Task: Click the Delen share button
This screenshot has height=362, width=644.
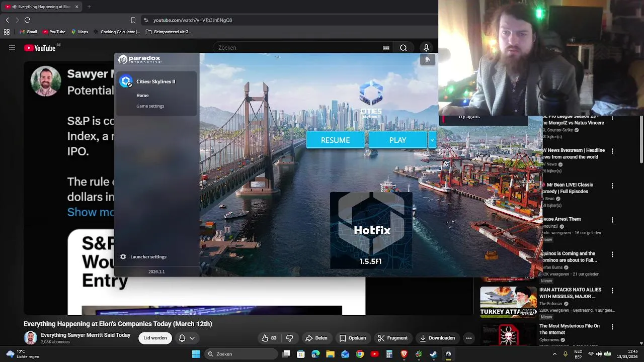Action: click(x=316, y=338)
